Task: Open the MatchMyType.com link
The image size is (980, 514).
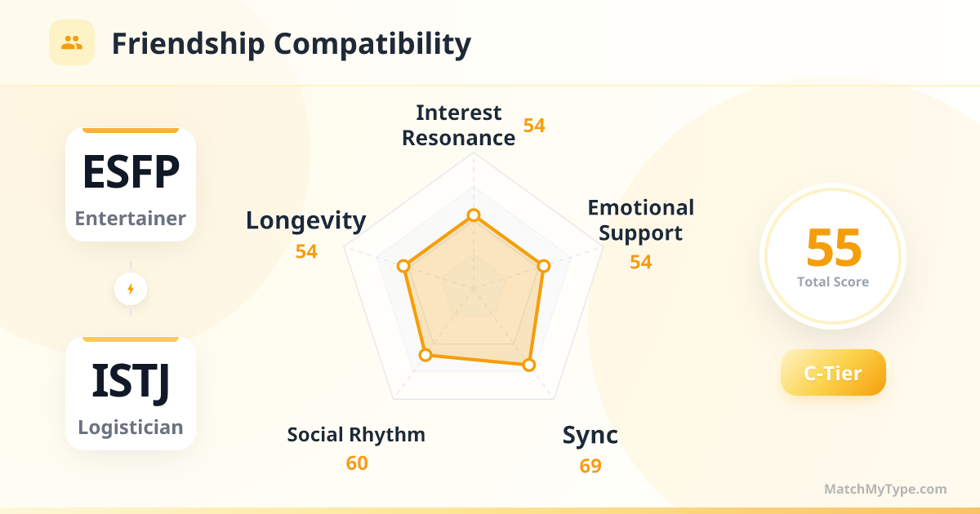Action: [885, 490]
